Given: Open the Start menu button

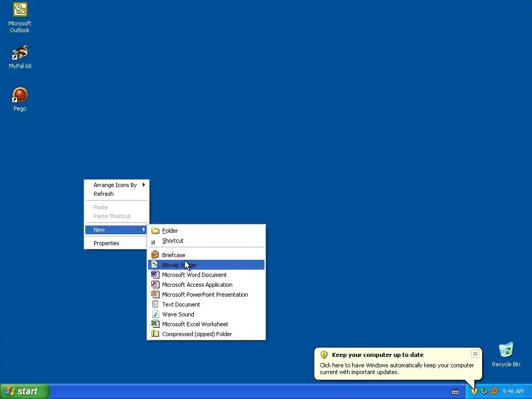Looking at the screenshot, I should coord(25,391).
